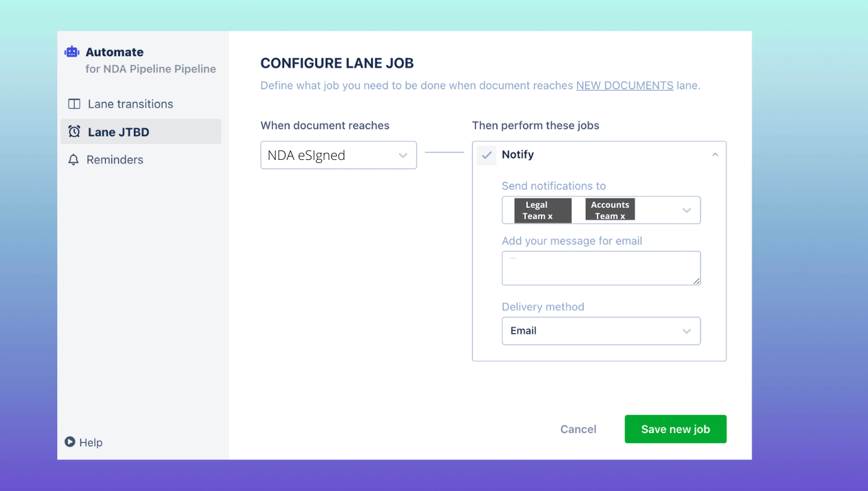Remove the Accounts Team tag
The width and height of the screenshot is (868, 491).
623,217
